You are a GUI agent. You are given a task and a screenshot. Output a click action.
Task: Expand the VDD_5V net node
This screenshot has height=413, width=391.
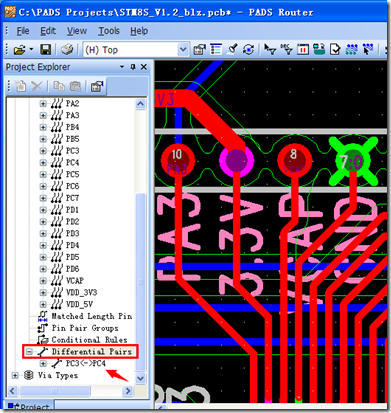[x=43, y=304]
